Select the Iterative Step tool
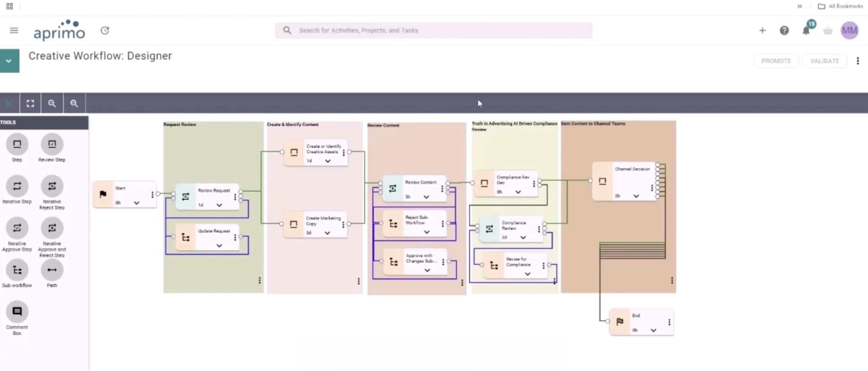868x371 pixels. coord(17,186)
